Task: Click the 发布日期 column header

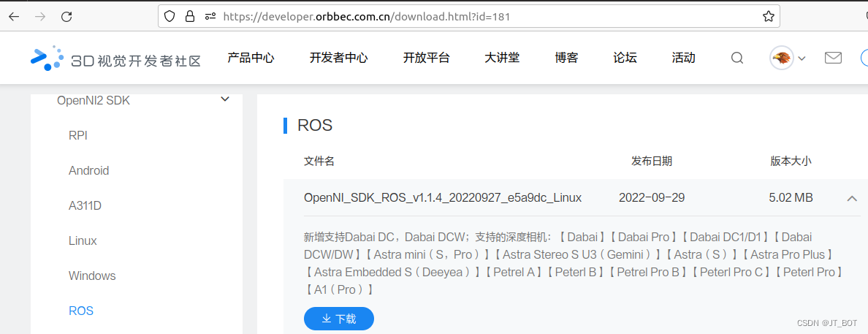Action: (652, 162)
